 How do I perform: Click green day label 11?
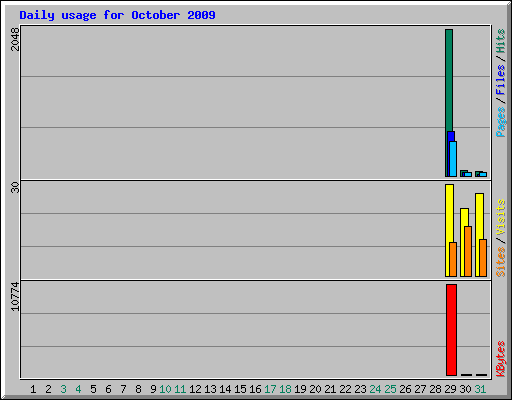180,389
